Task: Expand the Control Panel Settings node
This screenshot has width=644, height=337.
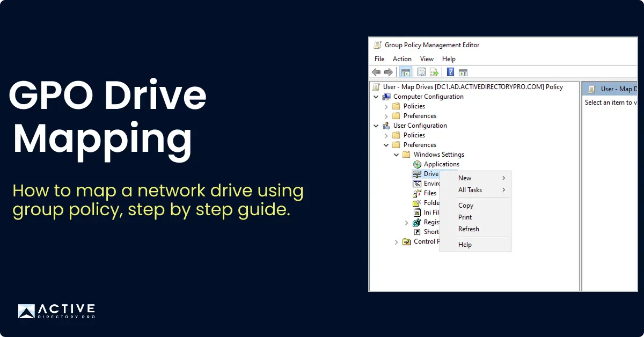Action: coord(397,242)
